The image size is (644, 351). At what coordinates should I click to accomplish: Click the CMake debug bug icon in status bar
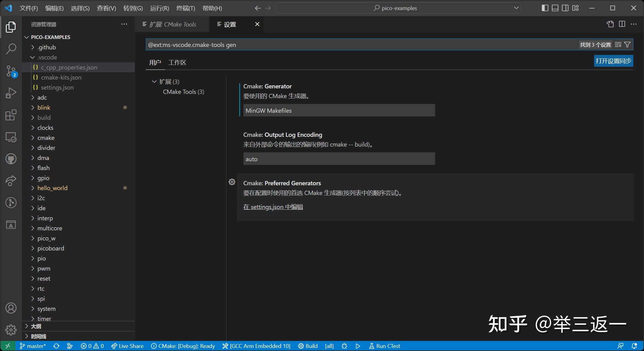(344, 346)
